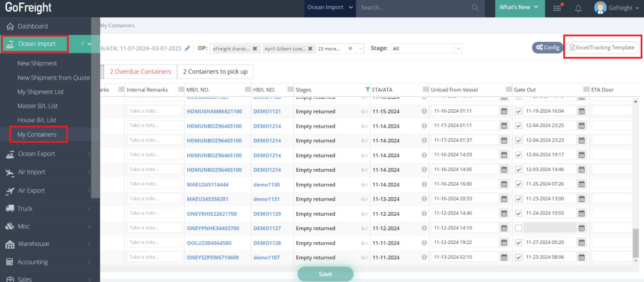Check the empty Gate Out checkbox for DEMO1127
The image size is (644, 282).
(518, 228)
